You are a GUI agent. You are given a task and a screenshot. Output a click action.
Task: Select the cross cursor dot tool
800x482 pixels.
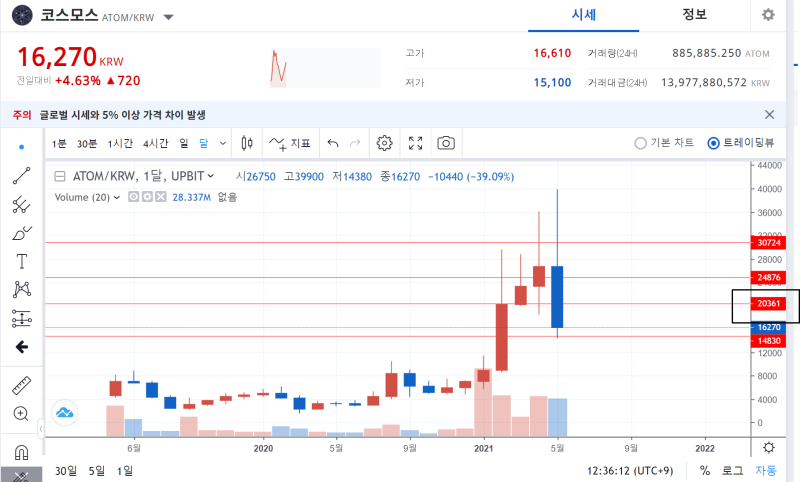21,147
